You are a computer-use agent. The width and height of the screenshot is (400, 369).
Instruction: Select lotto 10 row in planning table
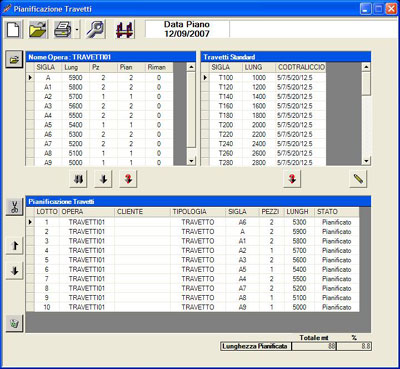pos(193,307)
